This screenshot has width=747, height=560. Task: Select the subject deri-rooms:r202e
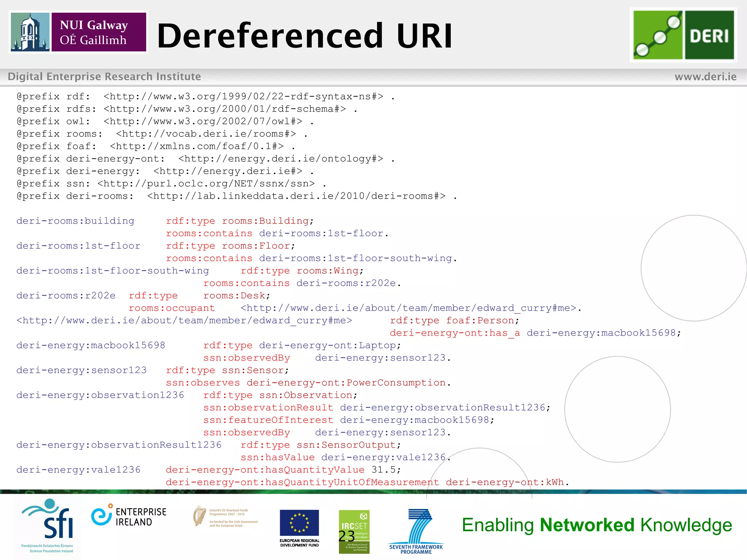(x=66, y=295)
